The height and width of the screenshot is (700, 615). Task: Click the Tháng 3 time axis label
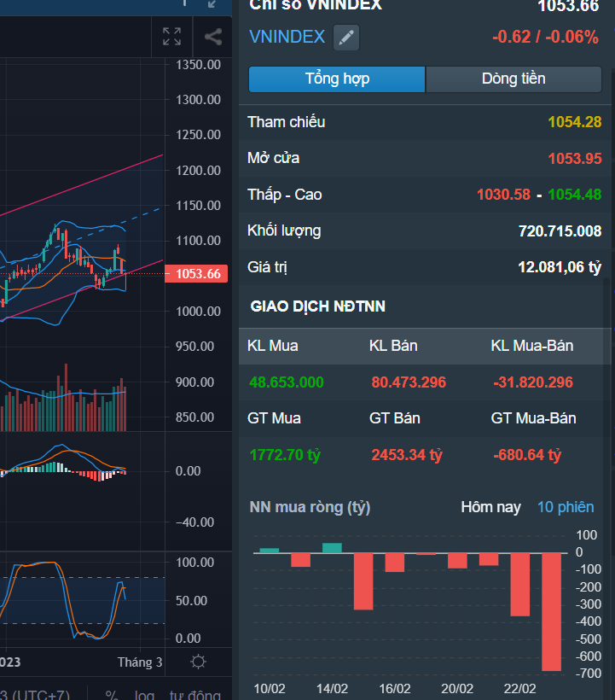[x=140, y=662]
